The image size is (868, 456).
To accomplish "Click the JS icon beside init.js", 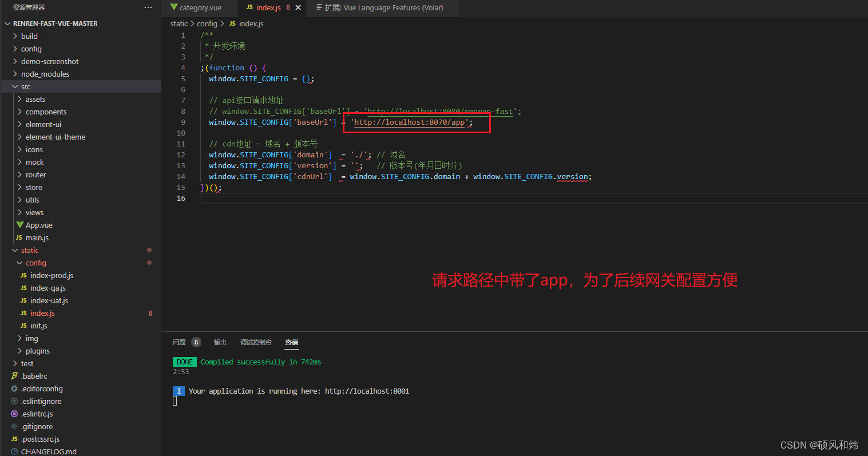I will [23, 326].
